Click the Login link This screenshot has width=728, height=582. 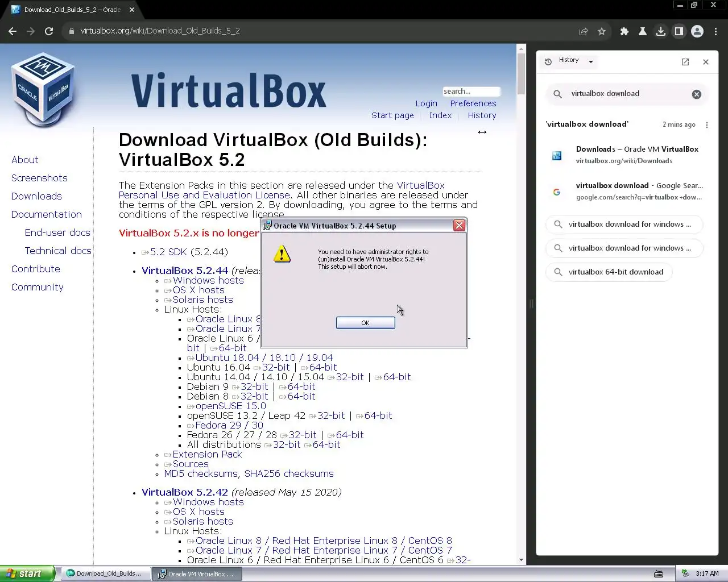426,103
